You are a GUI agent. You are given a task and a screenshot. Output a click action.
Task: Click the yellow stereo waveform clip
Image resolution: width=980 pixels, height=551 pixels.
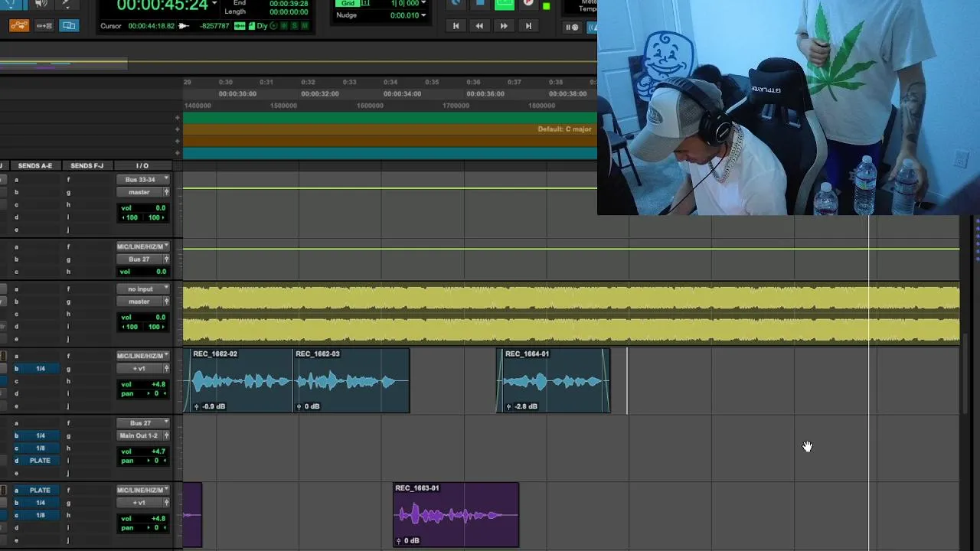click(571, 314)
